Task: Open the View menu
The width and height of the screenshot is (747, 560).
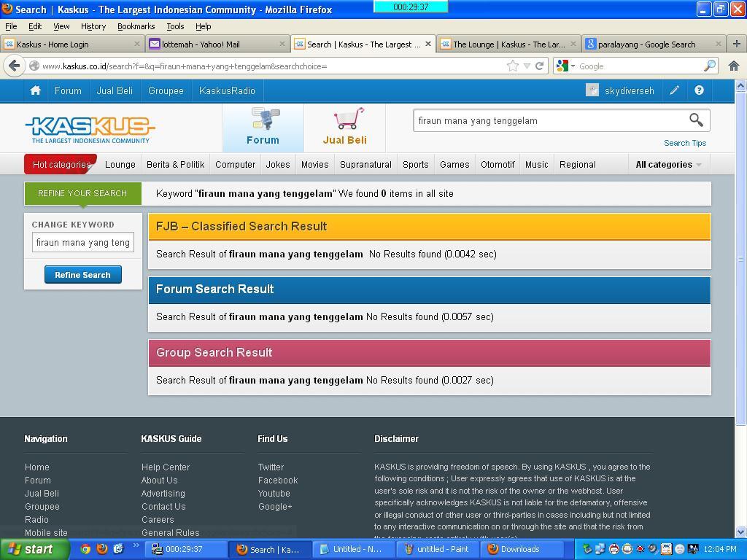Action: [x=61, y=26]
